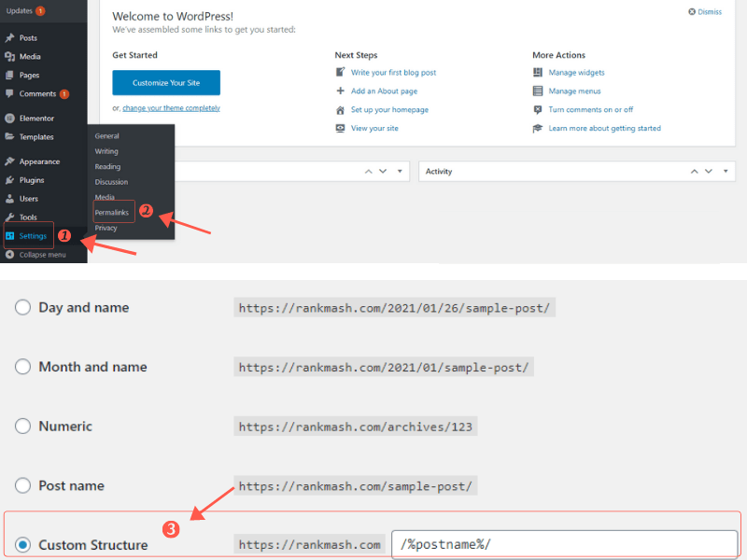Open the Write your first blog post link

pos(393,73)
